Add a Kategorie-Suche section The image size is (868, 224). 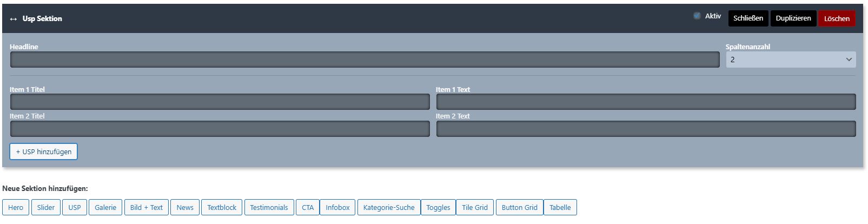click(389, 207)
